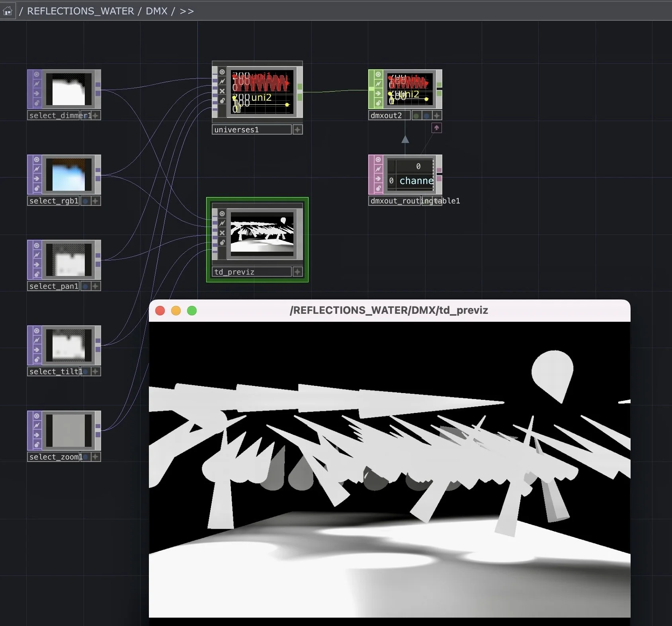Click the purple up-arrow icon below dmxout2
The width and height of the screenshot is (672, 626).
point(436,128)
